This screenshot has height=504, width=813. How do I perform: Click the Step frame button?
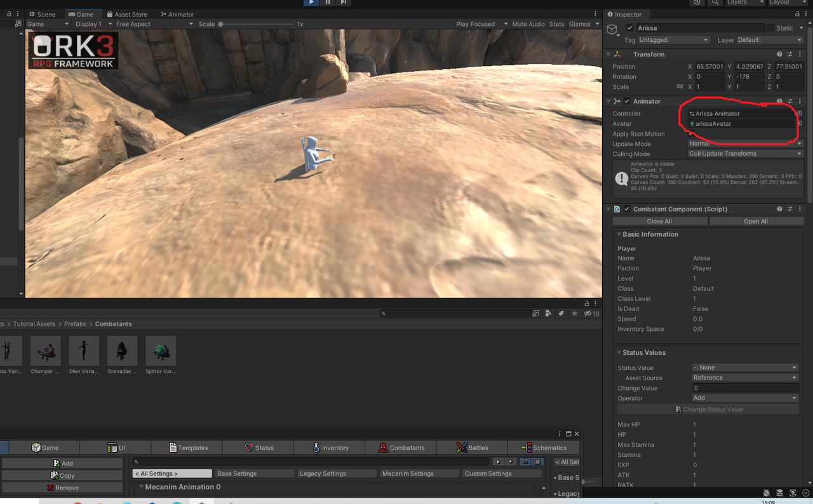344,3
